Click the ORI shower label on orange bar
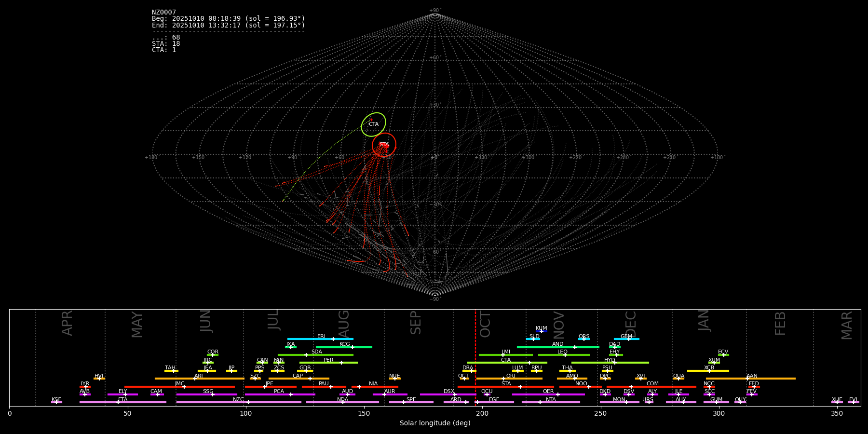868x434 pixels. tap(511, 376)
